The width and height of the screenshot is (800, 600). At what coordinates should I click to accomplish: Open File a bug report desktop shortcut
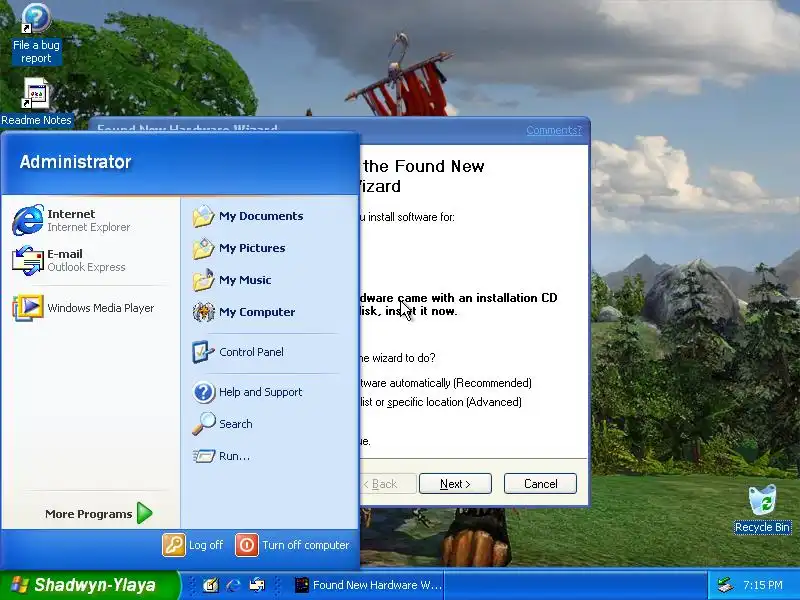[x=36, y=34]
